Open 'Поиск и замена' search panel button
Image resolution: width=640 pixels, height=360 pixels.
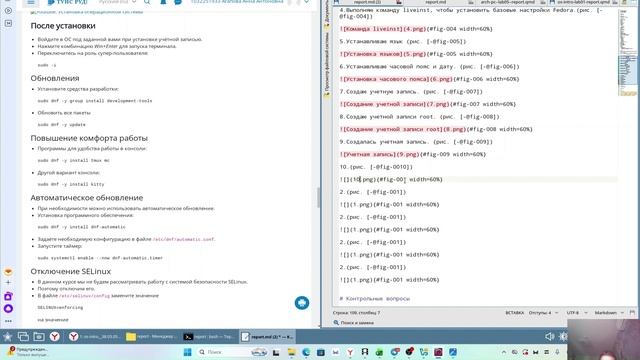pos(353,323)
